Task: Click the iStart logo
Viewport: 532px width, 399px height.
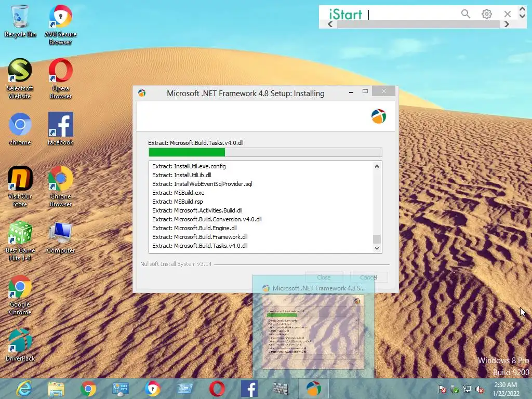Action: coord(345,14)
